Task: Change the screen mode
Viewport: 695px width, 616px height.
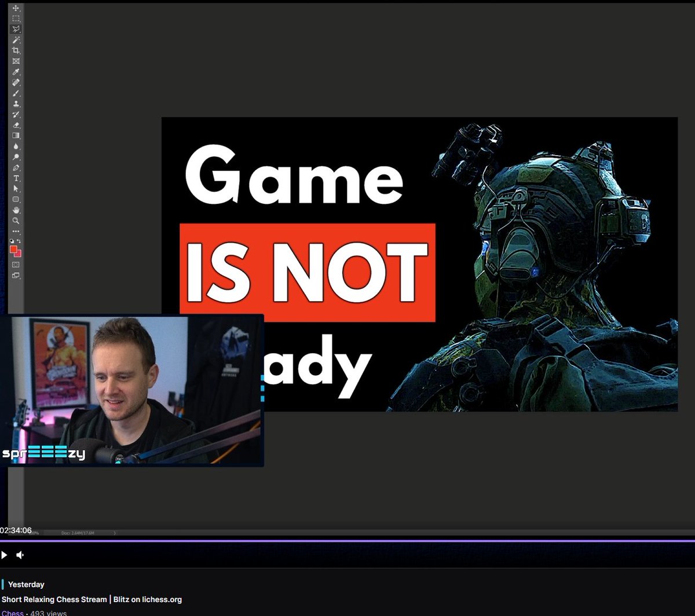Action: (x=16, y=275)
